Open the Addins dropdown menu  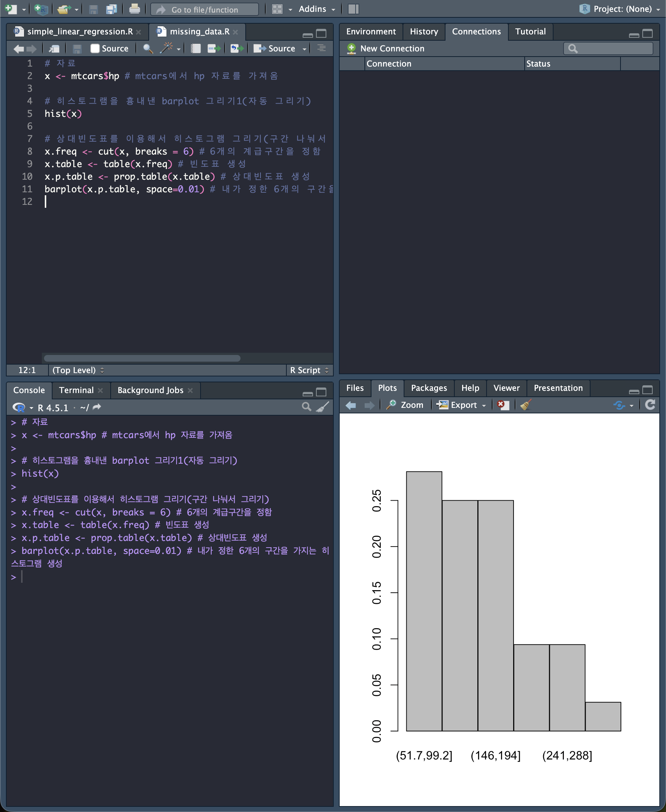pyautogui.click(x=316, y=9)
